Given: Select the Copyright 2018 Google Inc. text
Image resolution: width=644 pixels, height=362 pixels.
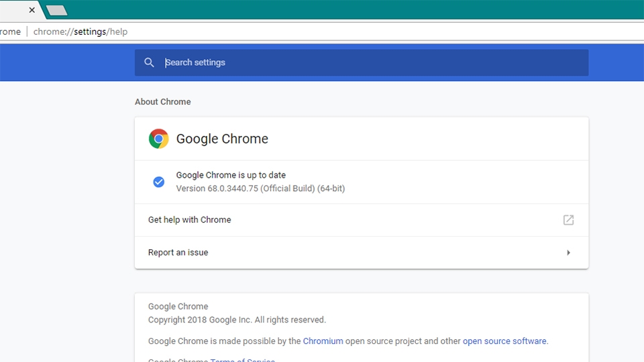Looking at the screenshot, I should coord(237,320).
